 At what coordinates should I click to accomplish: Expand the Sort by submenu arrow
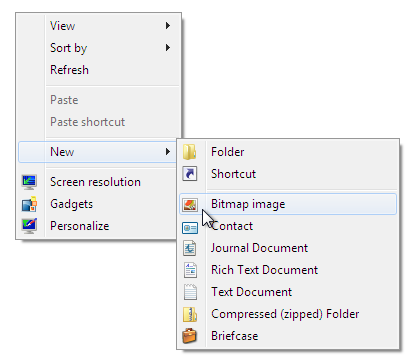point(168,48)
